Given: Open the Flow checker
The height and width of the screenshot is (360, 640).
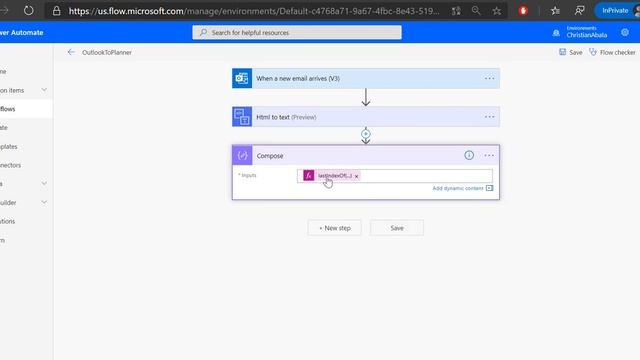Looking at the screenshot, I should [612, 52].
